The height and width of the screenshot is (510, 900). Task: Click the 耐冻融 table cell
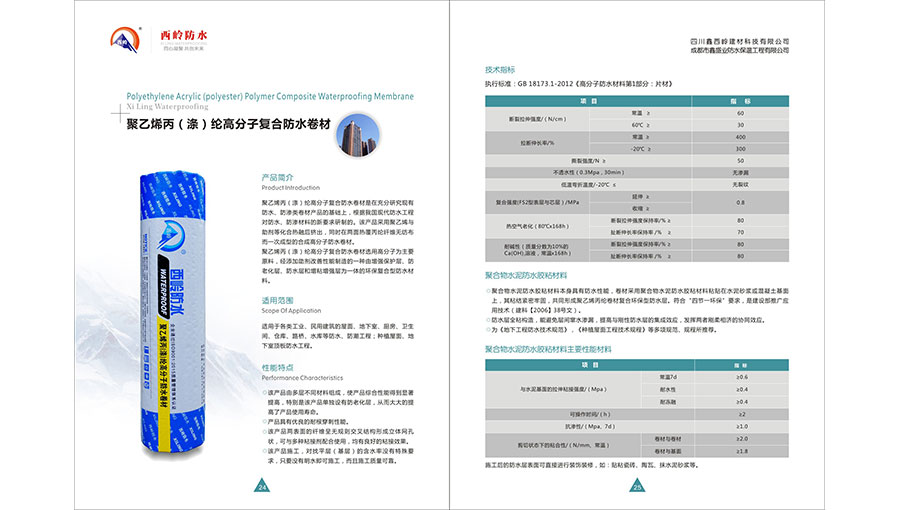point(668,402)
